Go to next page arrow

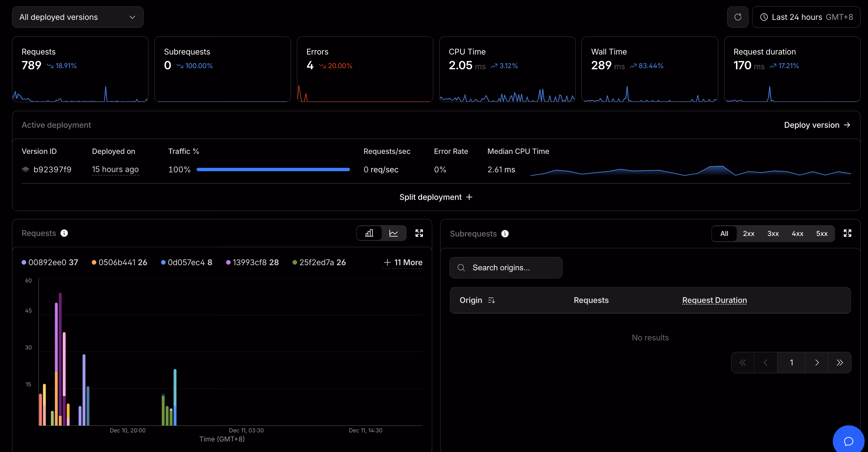(817, 362)
